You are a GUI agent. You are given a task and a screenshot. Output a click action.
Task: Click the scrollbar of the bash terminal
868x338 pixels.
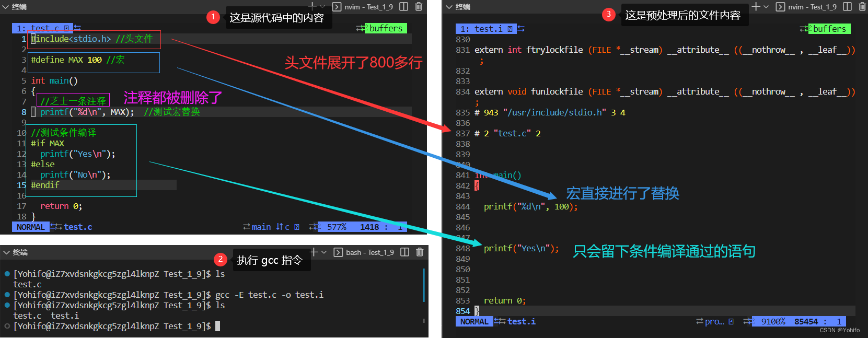423,285
